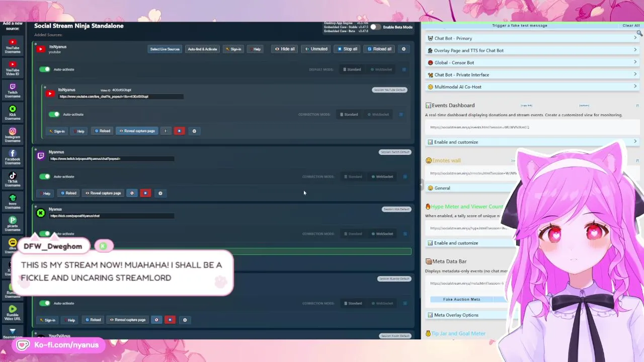
Task: Add a Twitch Username source
Action: tap(13, 90)
